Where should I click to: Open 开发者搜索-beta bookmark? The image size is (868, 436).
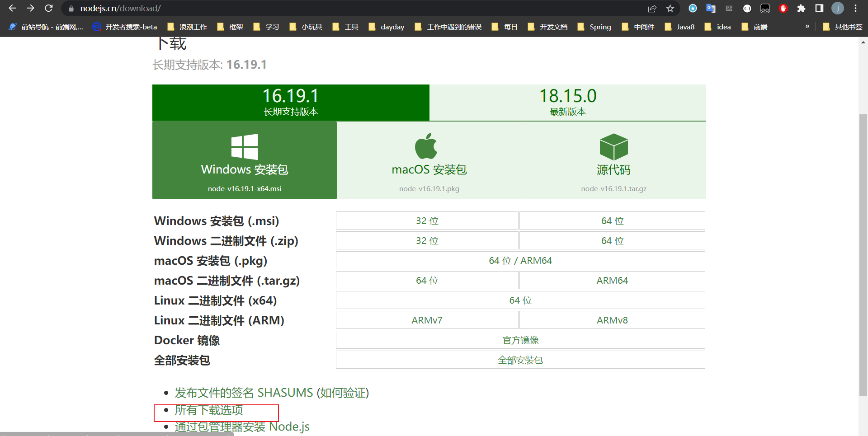coord(125,27)
